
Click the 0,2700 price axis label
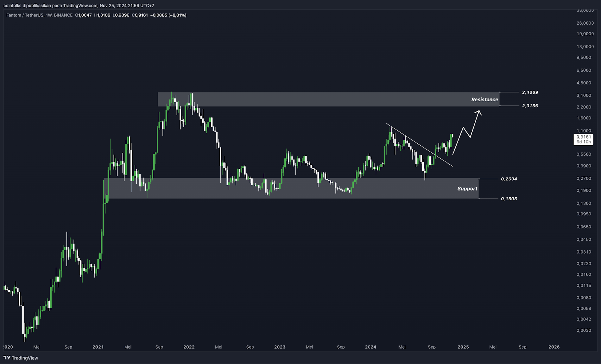point(584,179)
